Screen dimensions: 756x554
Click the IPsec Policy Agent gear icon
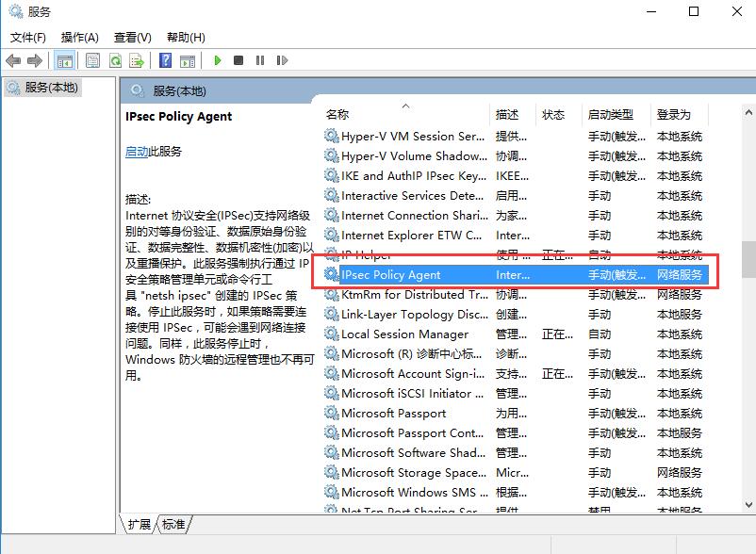(x=332, y=274)
